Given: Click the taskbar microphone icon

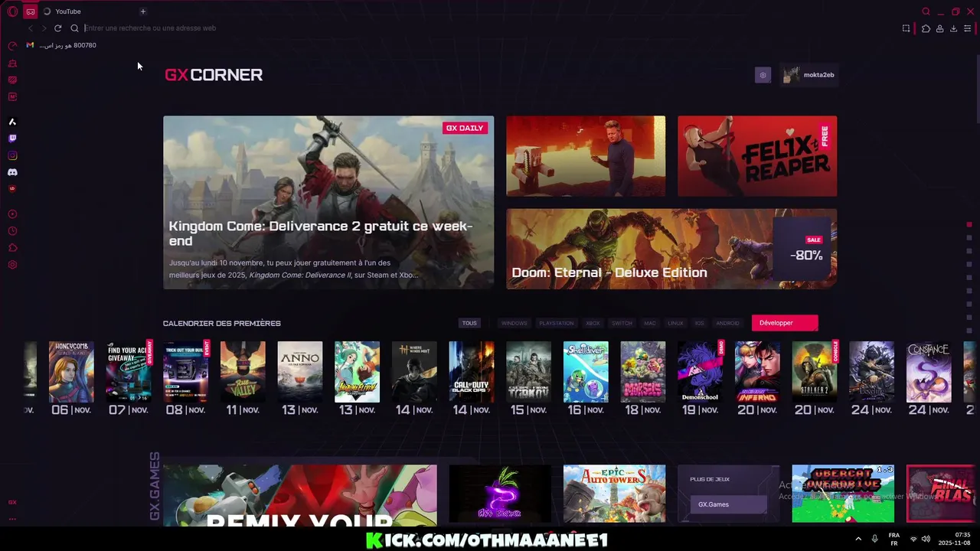Looking at the screenshot, I should click(x=874, y=539).
